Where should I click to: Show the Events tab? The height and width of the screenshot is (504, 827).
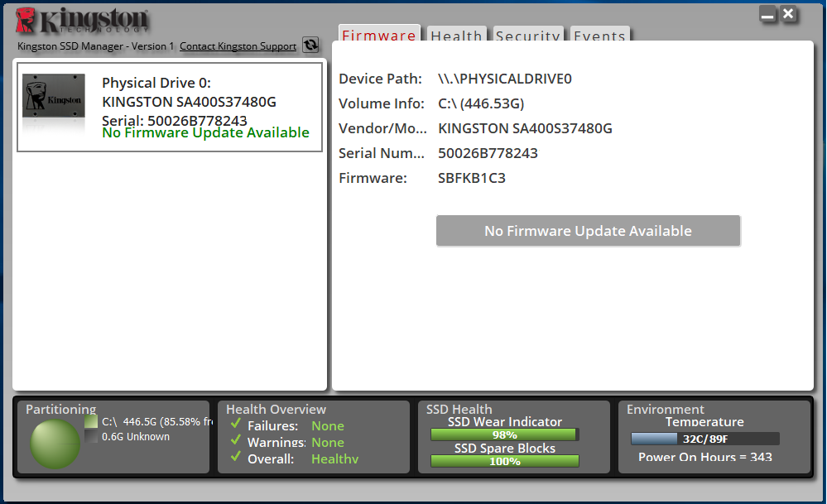[x=599, y=36]
